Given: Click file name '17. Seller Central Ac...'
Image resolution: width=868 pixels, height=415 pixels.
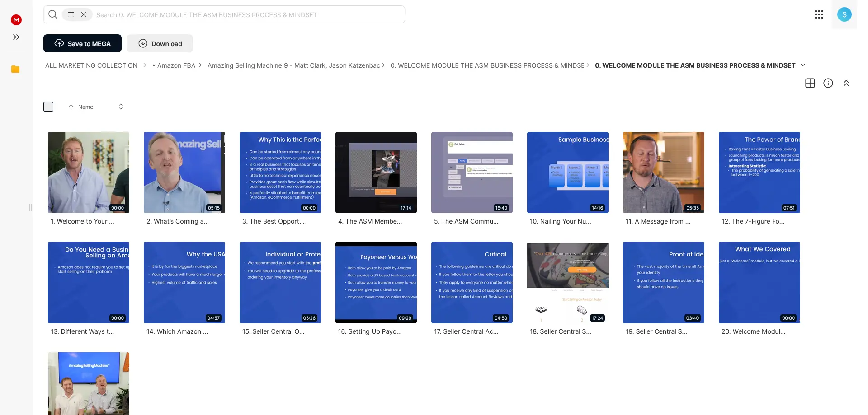Looking at the screenshot, I should coord(466,331).
